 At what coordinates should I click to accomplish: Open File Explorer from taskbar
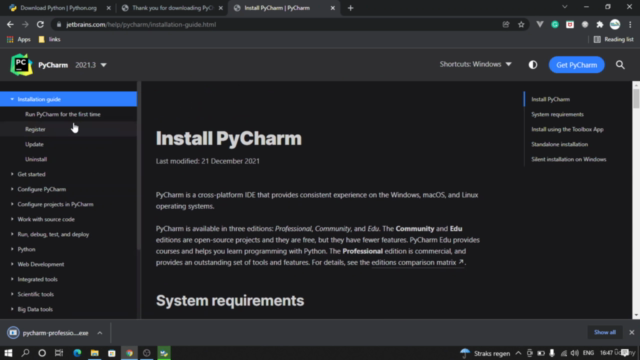point(94,353)
